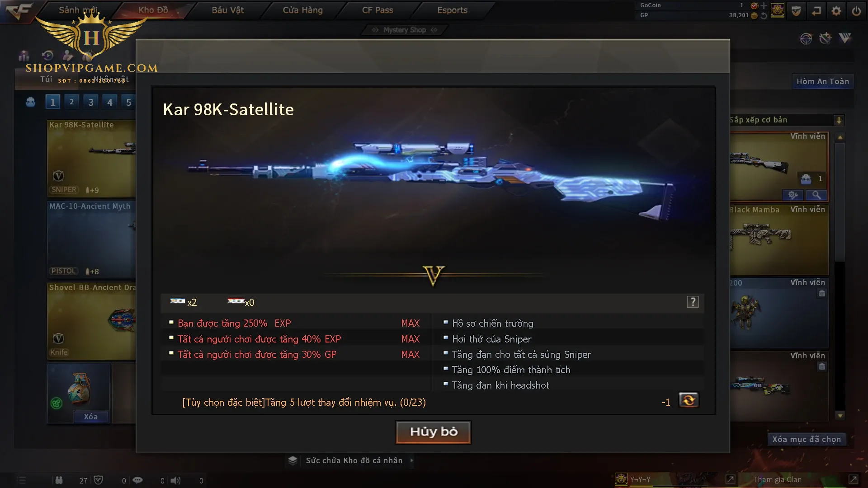868x488 pixels.
Task: Click the magnifier icon on Kar 98K item
Action: pyautogui.click(x=816, y=195)
